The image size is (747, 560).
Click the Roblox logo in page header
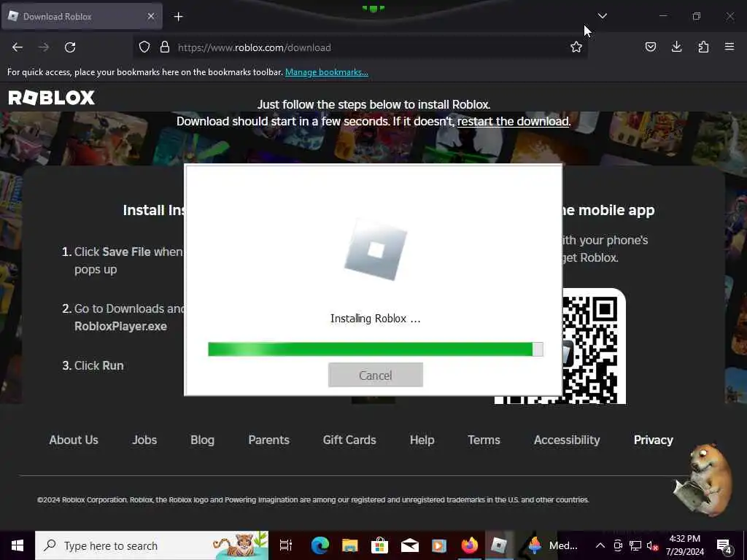coord(52,98)
